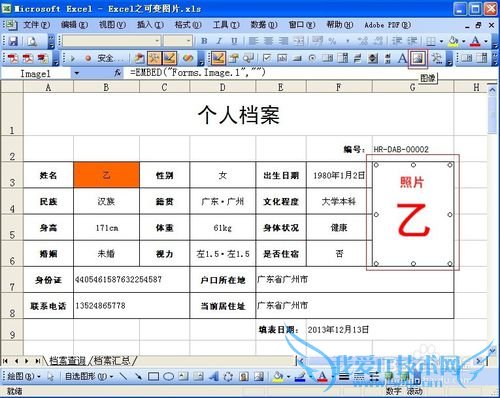Image resolution: width=500 pixels, height=398 pixels.
Task: Click the red Font Color A swatch on the Formatting toolbar
Action: pyautogui.click(x=475, y=41)
